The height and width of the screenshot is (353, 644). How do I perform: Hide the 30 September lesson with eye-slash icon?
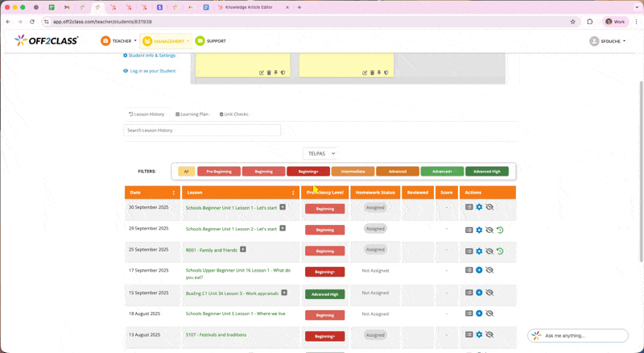489,207
